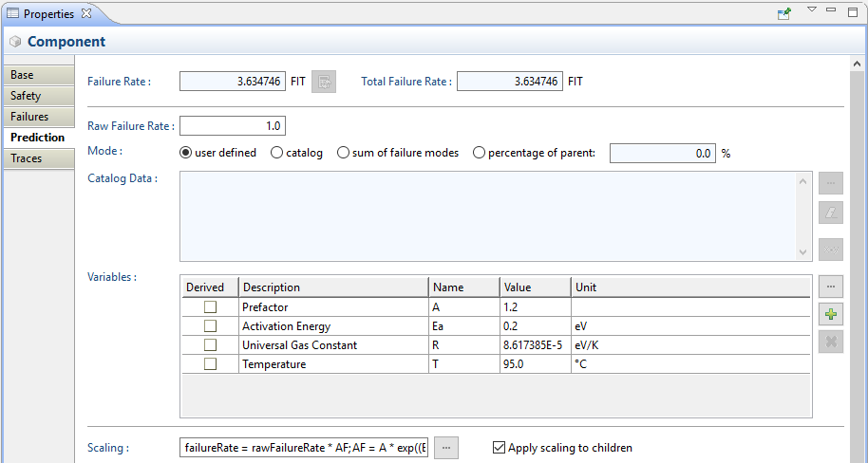868x463 pixels.
Task: Choose 'sum of failure modes' option
Action: (344, 153)
